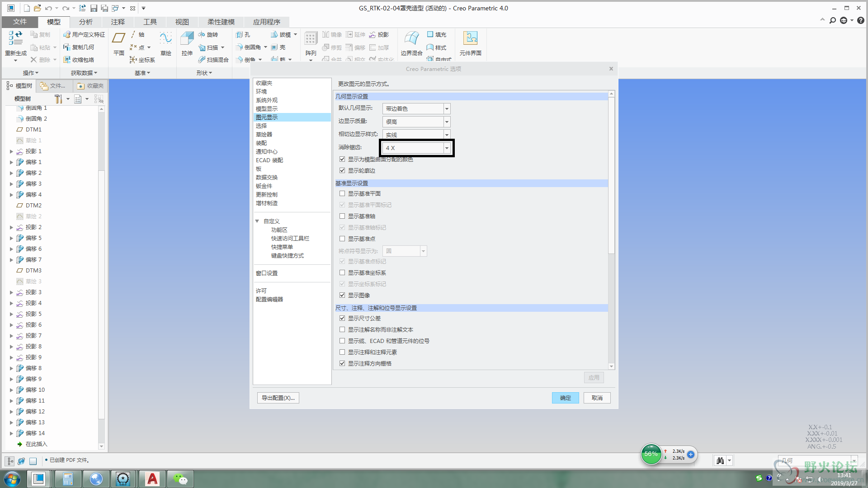Select the 拉伸 extrude tool
868x488 pixels.
click(187, 43)
